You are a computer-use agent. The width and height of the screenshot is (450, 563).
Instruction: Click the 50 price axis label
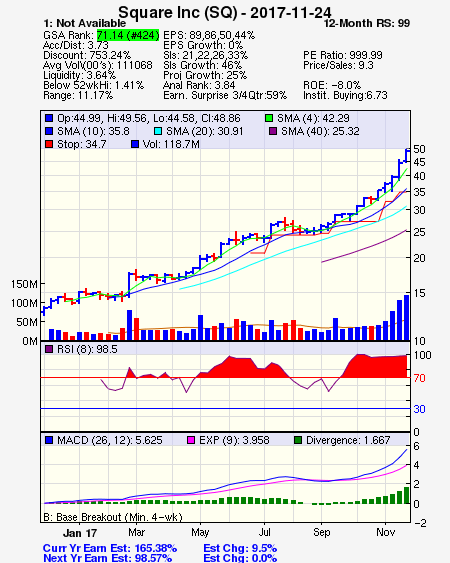pyautogui.click(x=419, y=149)
